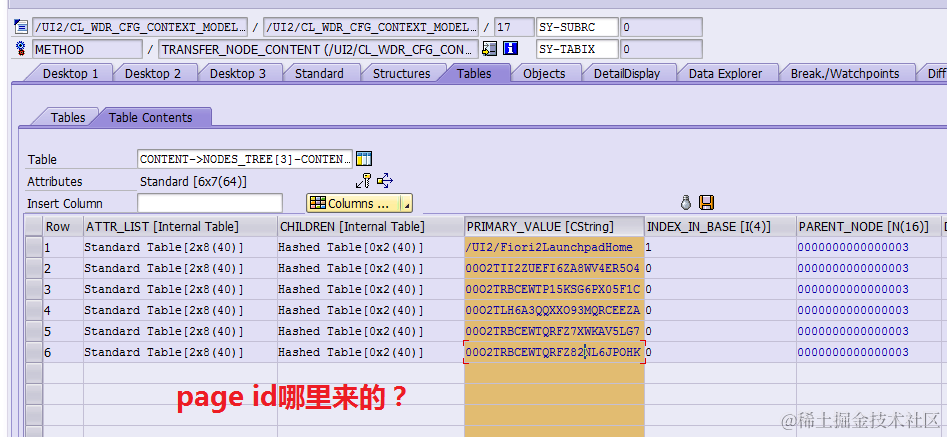Open the Columns dropdown arrow
This screenshot has width=947, height=437.
pyautogui.click(x=407, y=204)
